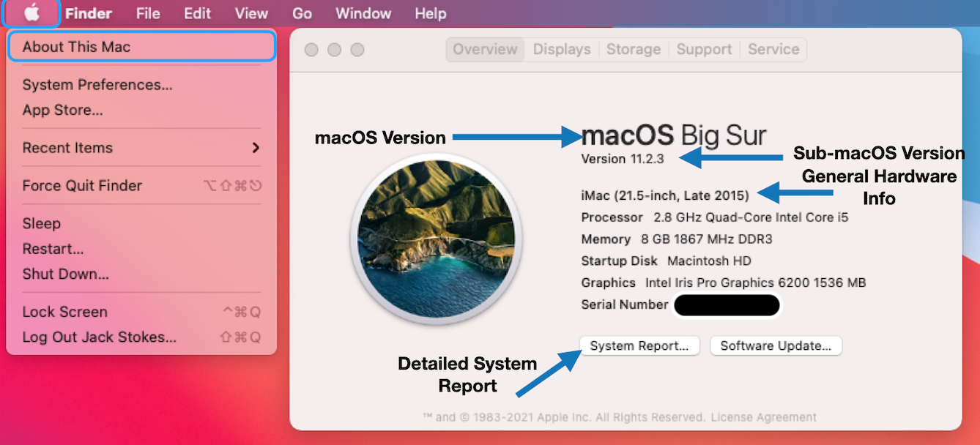Select Log Out Jack Stokes
This screenshot has height=445, width=980.
click(142, 337)
